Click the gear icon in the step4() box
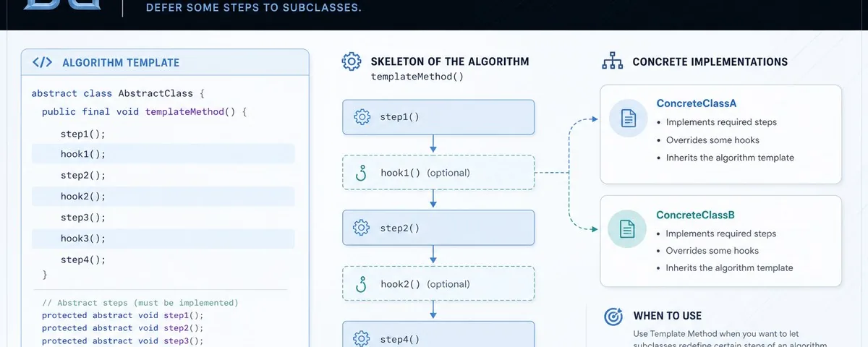 (x=362, y=338)
